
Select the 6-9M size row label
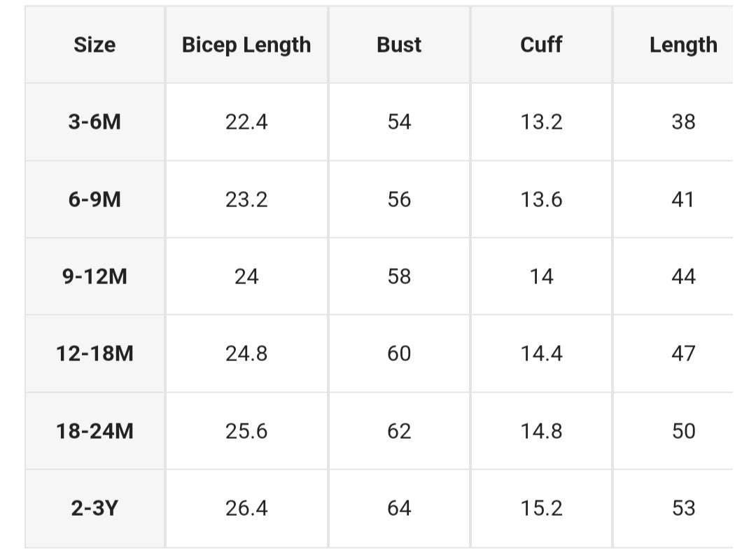[x=94, y=199]
